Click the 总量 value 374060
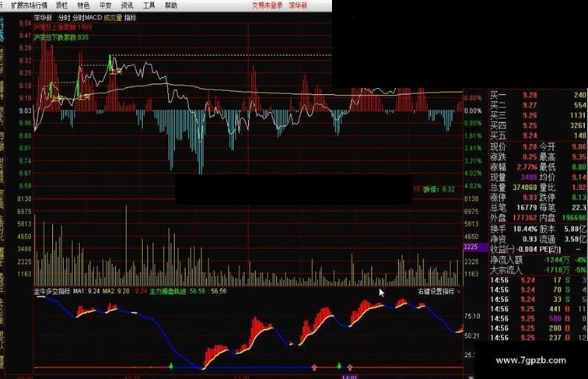Screen dimensions: 588x379 (x=525, y=188)
